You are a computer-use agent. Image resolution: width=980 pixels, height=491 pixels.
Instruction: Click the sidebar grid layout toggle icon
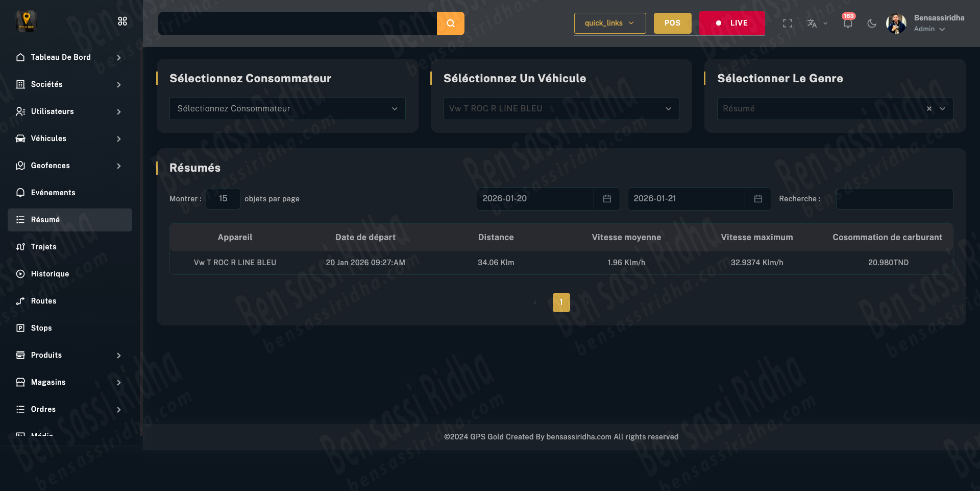[122, 21]
